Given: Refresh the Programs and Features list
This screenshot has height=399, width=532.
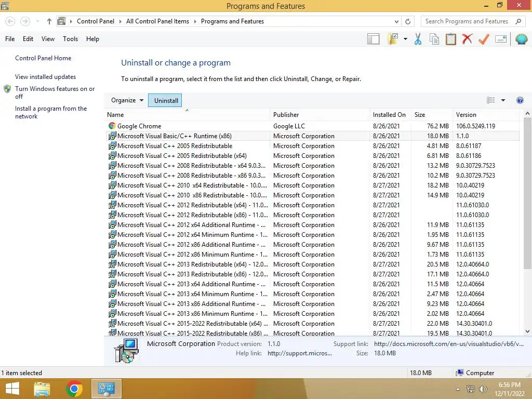Looking at the screenshot, I should point(408,21).
